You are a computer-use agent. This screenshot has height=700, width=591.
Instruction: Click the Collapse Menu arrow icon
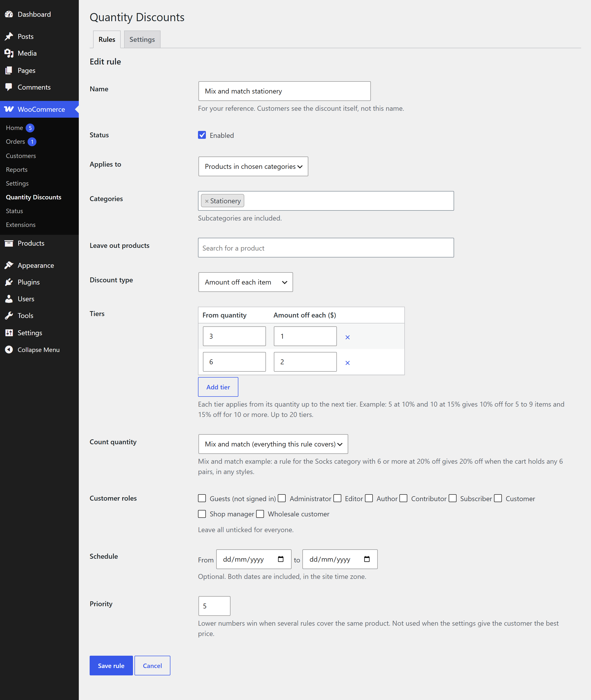click(9, 349)
